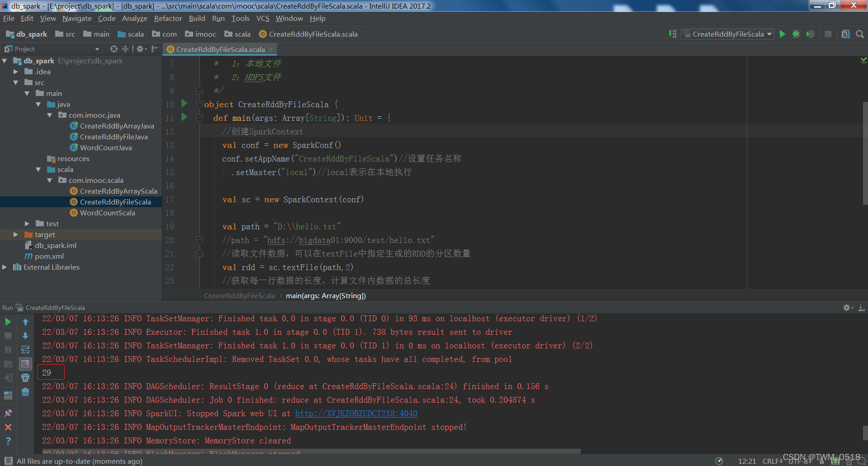Viewport: 868px width, 466px height.
Task: Click the run gutter arrow on line 10
Action: point(184,104)
